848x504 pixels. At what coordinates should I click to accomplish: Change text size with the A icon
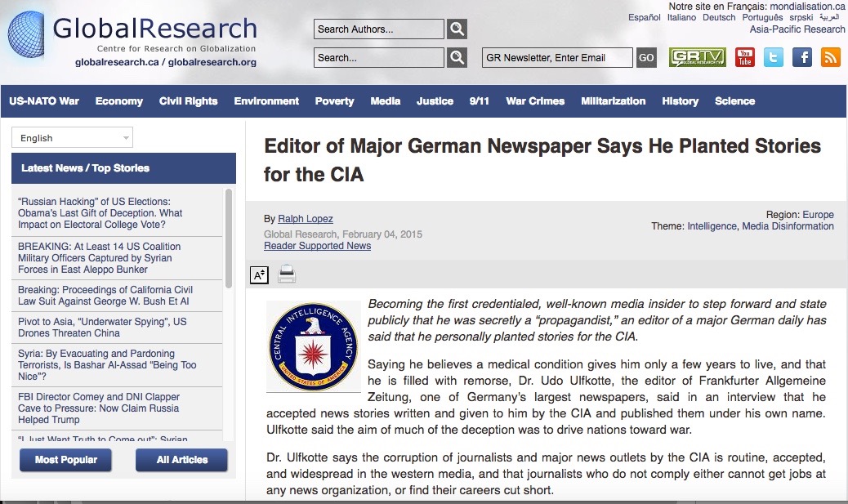(259, 274)
